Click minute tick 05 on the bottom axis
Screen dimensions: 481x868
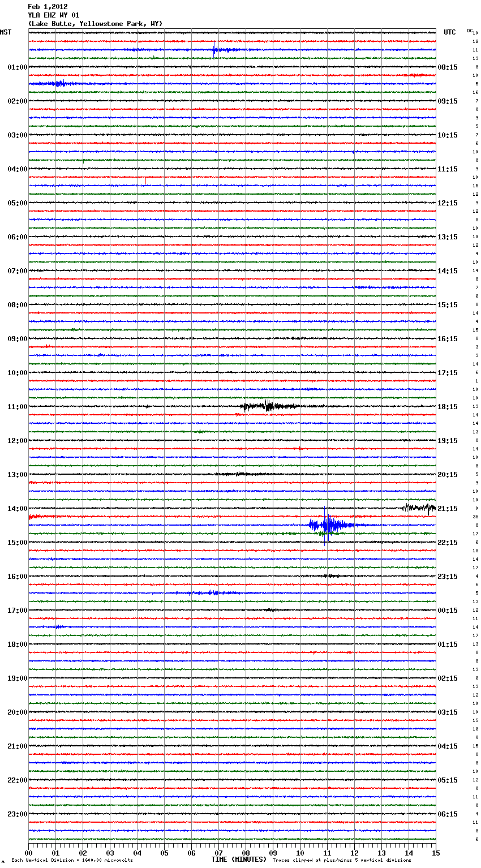[x=165, y=853]
